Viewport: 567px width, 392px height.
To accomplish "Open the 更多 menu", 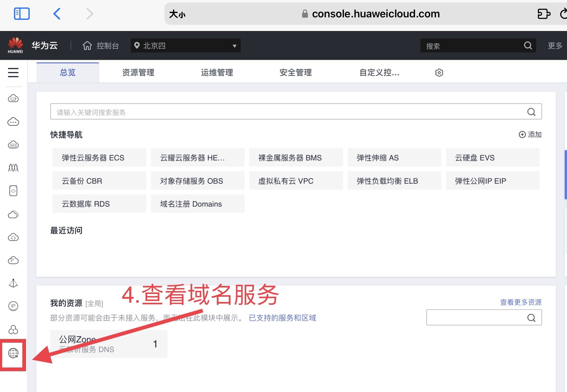I will point(555,46).
